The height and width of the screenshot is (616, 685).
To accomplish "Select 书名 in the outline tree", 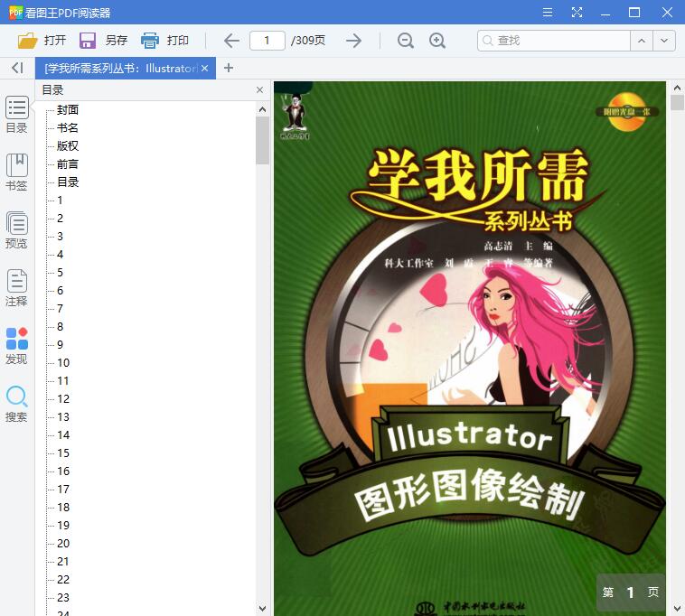I will coord(68,128).
